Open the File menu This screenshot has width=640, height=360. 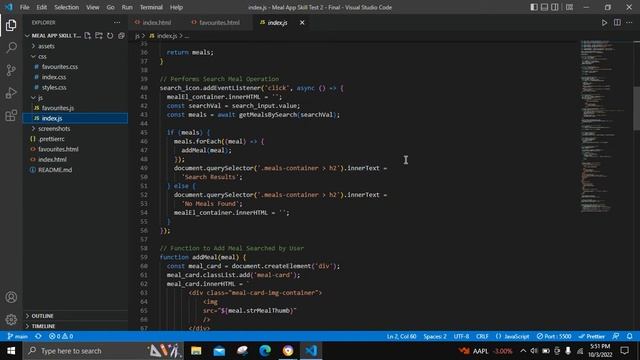click(24, 7)
